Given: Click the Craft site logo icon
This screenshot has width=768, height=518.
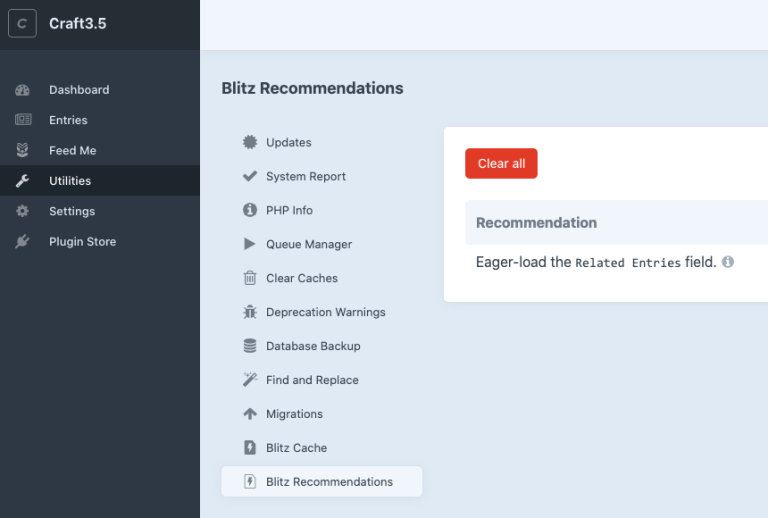Looking at the screenshot, I should 22,24.
